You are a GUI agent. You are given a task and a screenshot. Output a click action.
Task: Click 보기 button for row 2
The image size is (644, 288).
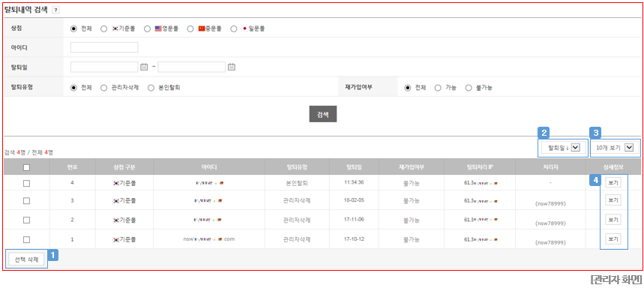(x=613, y=220)
